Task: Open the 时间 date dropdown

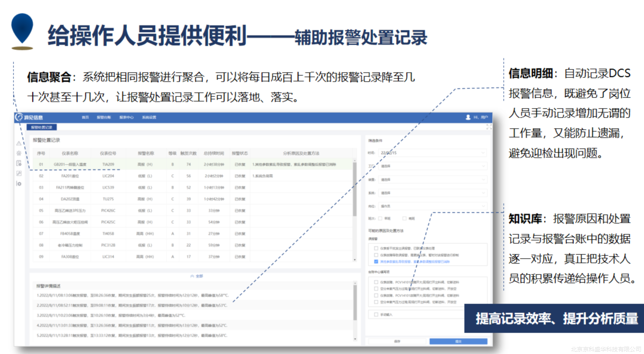Action: tap(433, 153)
